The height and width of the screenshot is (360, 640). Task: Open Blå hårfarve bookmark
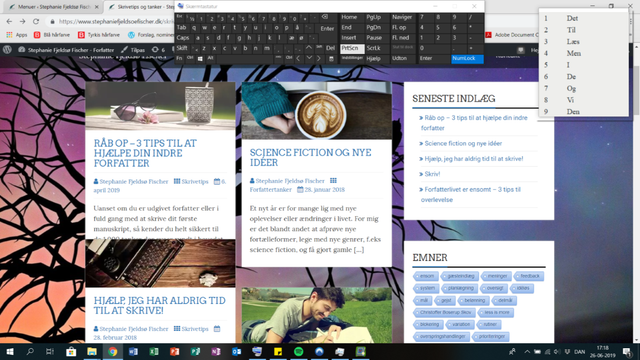pos(52,35)
